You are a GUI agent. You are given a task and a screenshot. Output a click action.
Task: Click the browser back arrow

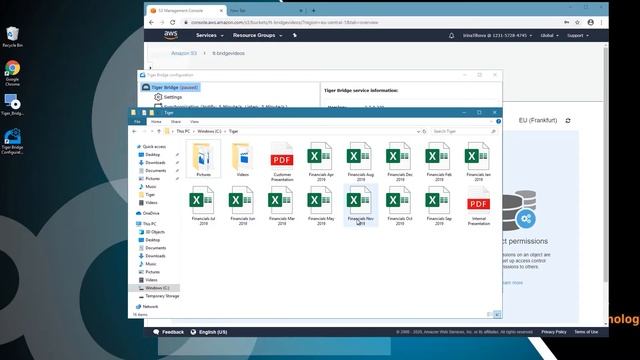coord(151,22)
